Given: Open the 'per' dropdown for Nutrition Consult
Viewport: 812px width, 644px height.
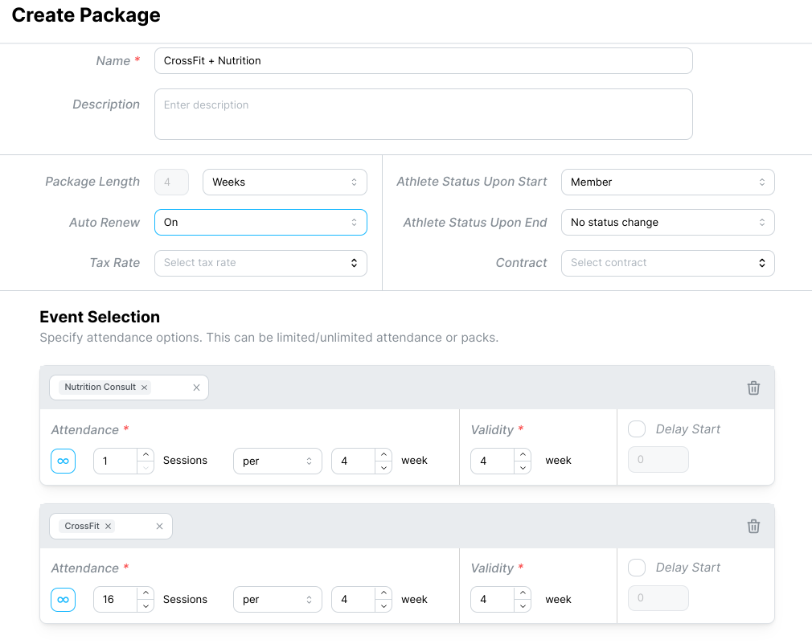Looking at the screenshot, I should (277, 461).
